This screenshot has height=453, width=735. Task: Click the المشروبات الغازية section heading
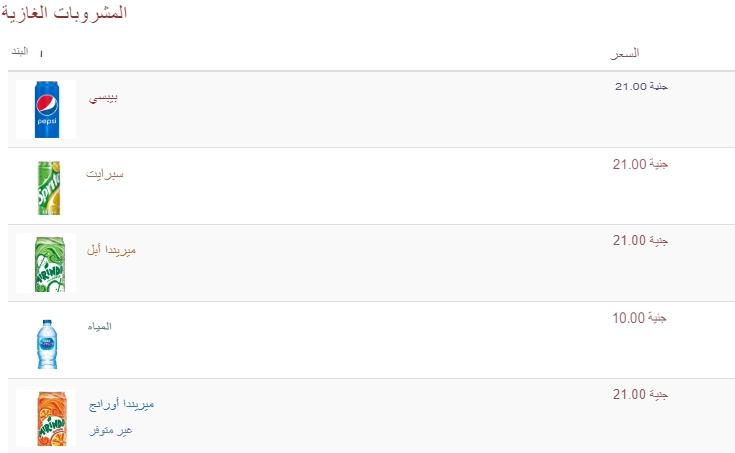(x=64, y=13)
